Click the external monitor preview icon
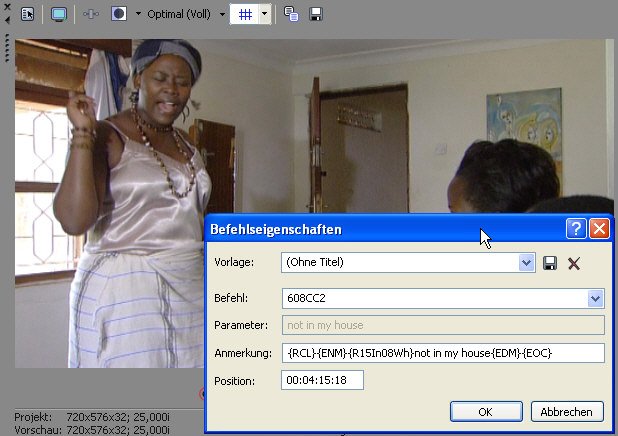Screen dimensions: 618x436 [59, 15]
